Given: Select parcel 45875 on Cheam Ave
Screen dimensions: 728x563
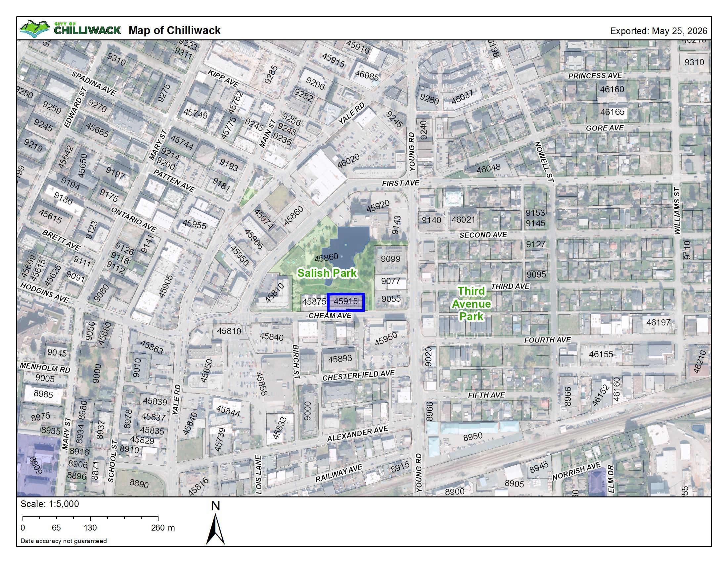Looking at the screenshot, I should click(x=314, y=302).
